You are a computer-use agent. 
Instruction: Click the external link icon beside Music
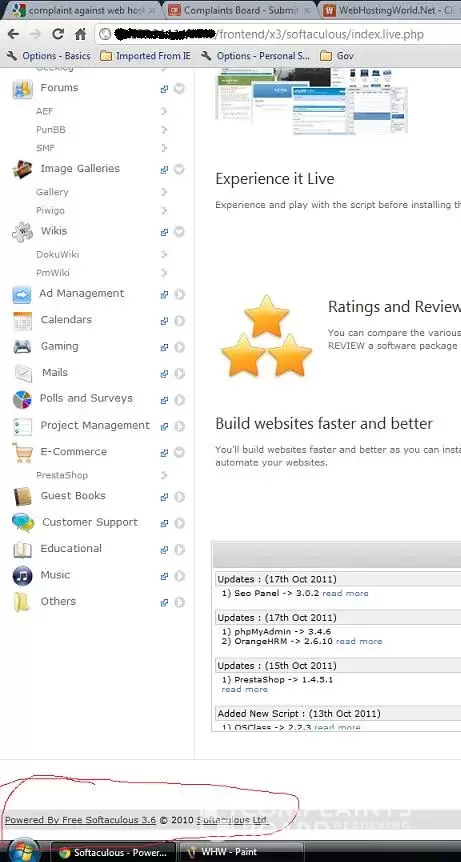tap(164, 576)
